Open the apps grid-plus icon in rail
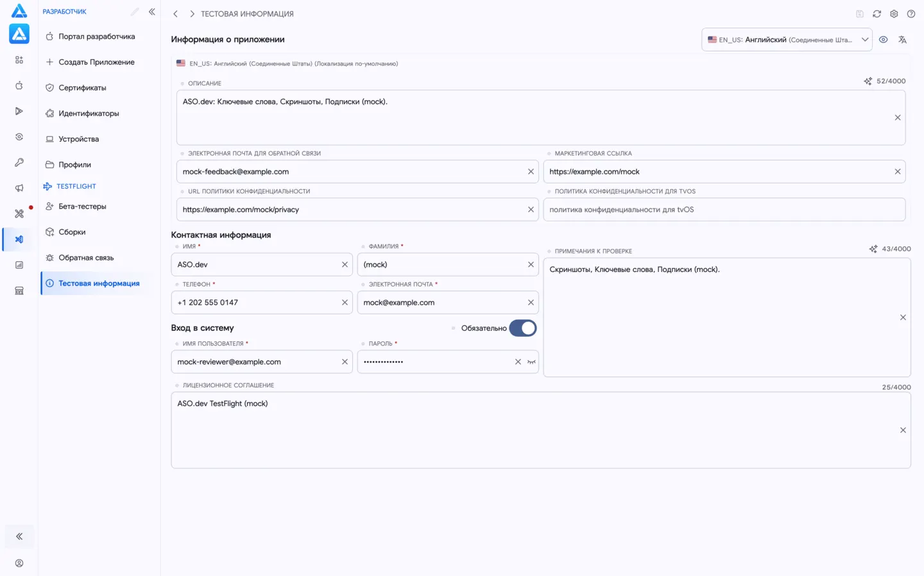Image resolution: width=924 pixels, height=576 pixels. 19,60
